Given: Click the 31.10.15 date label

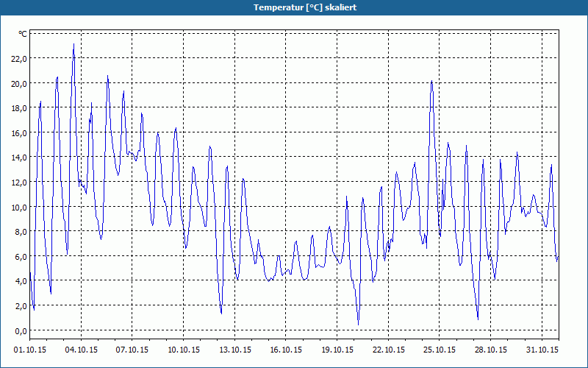Looking at the screenshot, I should click(542, 350).
